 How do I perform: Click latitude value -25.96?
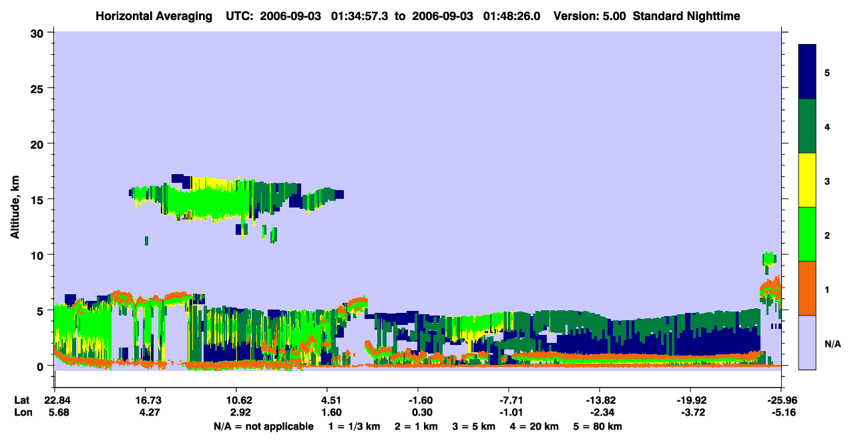(x=781, y=400)
